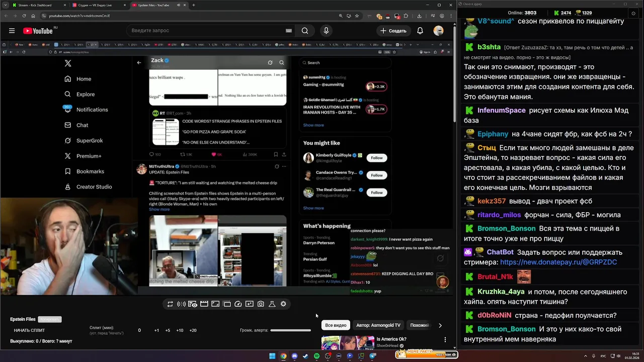Select the Похожий chip

pos(420,325)
